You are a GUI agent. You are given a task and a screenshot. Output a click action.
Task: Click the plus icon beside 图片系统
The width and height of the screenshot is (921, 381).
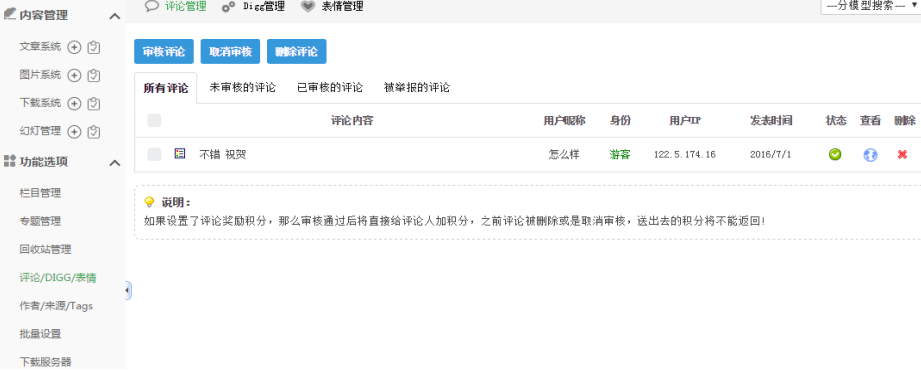point(74,75)
